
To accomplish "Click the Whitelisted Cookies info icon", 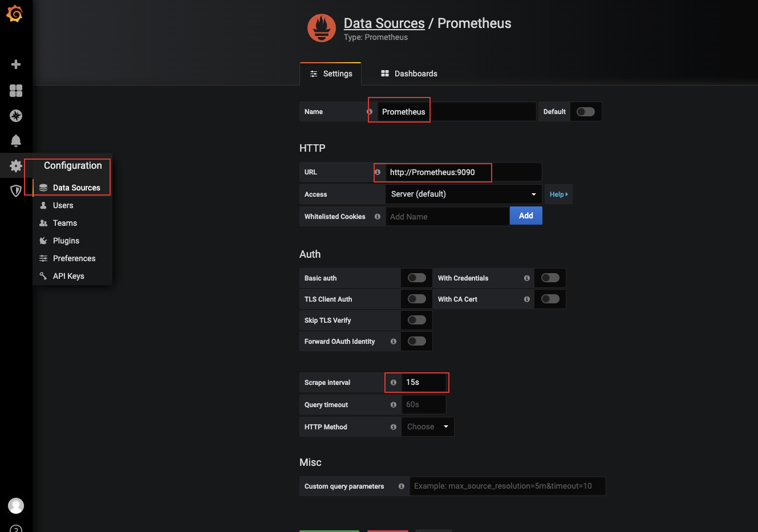I will point(378,217).
